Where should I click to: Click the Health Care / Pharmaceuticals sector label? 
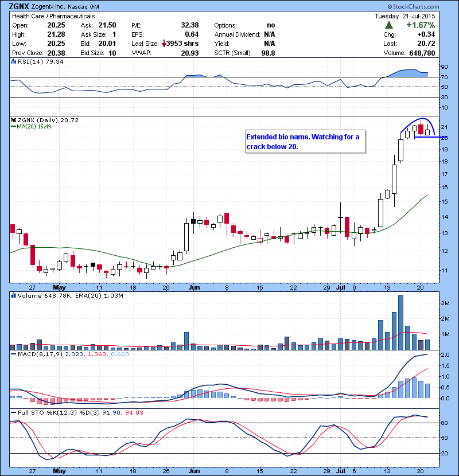pyautogui.click(x=53, y=16)
